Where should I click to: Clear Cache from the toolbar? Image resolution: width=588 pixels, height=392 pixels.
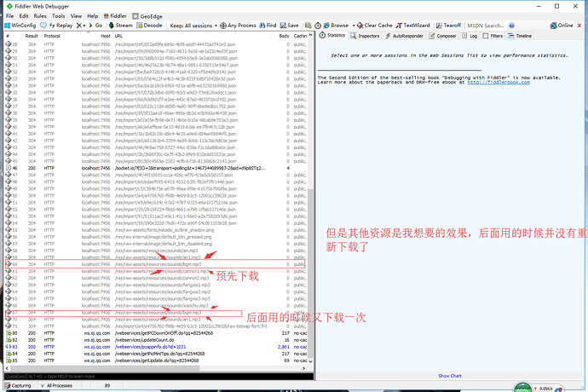(374, 26)
